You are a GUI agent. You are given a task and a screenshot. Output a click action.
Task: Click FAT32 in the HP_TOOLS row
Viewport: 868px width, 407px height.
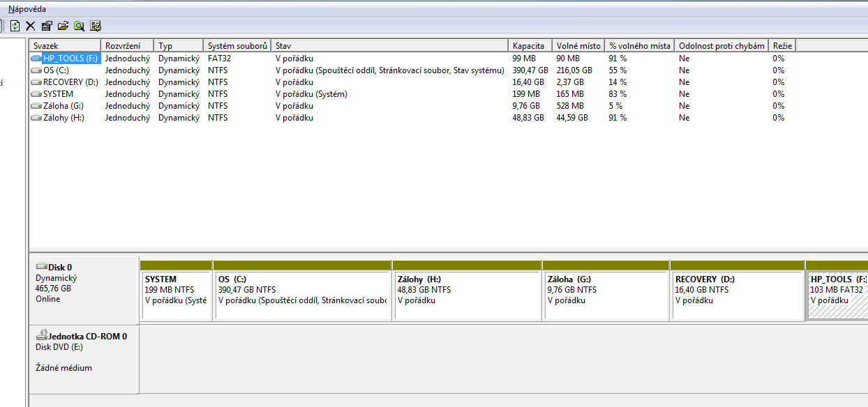pyautogui.click(x=219, y=59)
